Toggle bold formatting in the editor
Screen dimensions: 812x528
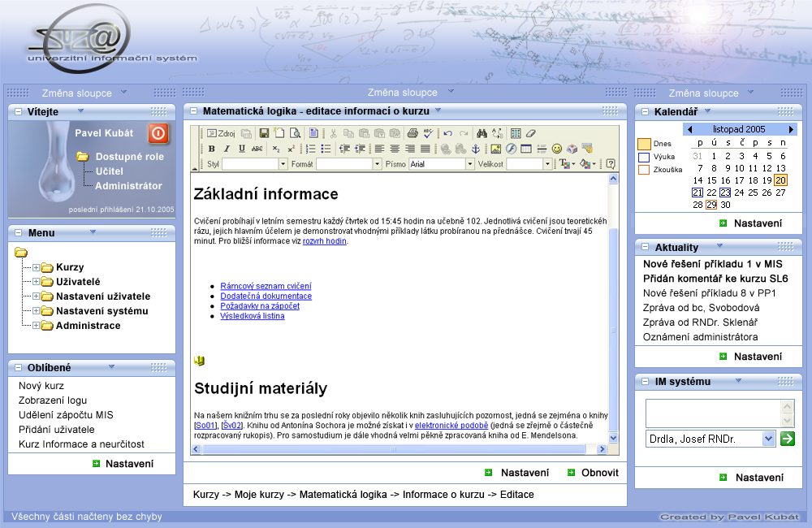click(211, 149)
